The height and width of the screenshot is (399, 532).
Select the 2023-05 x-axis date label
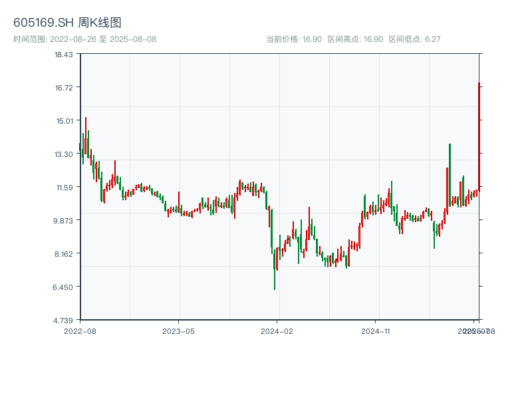(x=178, y=331)
